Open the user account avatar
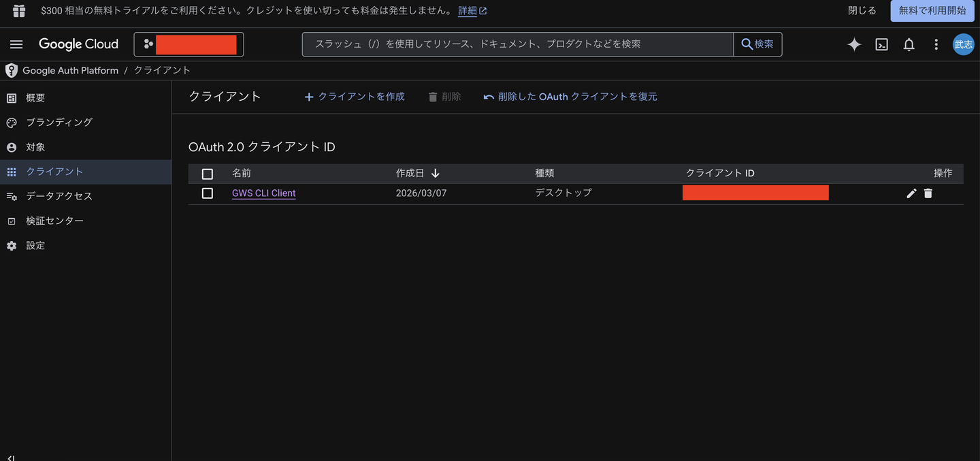 click(x=963, y=44)
